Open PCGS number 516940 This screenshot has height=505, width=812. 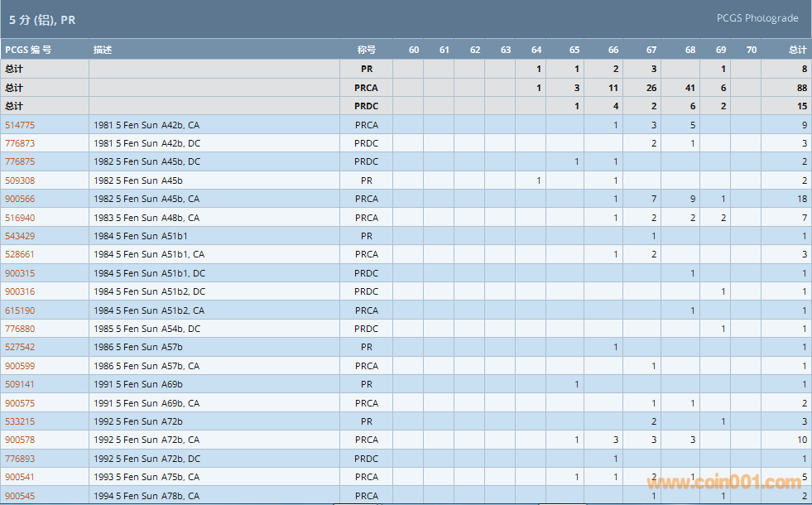(x=20, y=218)
